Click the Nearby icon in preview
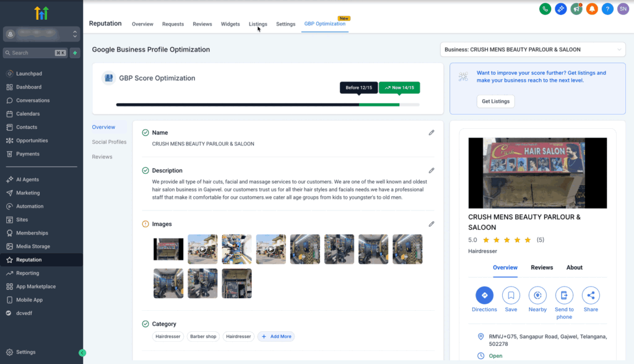Viewport: 634px width, 364px height. (537, 295)
